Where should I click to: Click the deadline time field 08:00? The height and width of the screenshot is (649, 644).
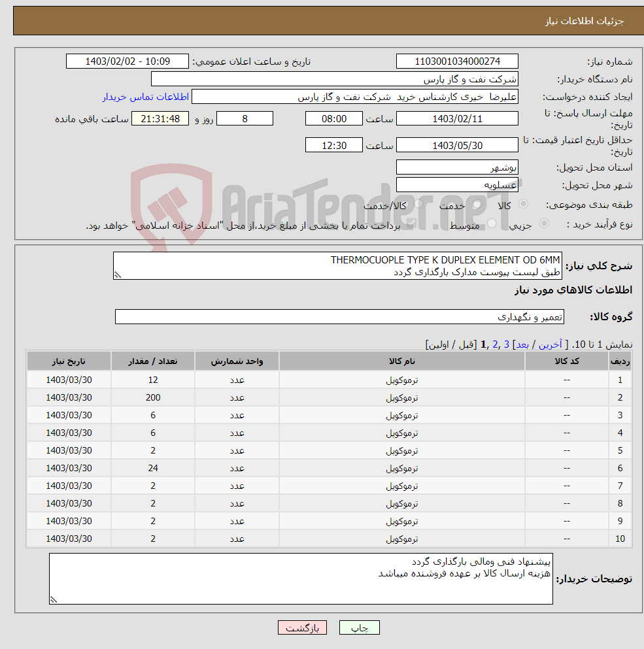coord(334,119)
